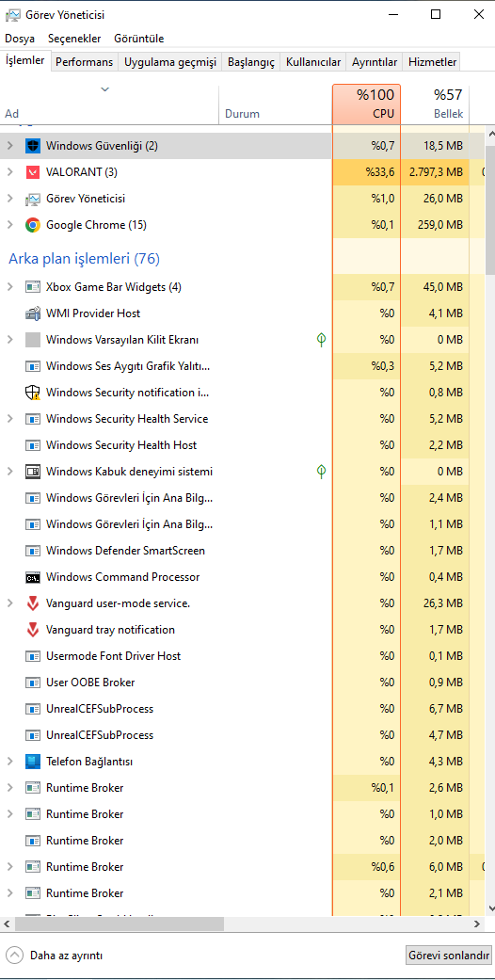
Task: Select the İşlemler tab
Action: pyautogui.click(x=25, y=60)
